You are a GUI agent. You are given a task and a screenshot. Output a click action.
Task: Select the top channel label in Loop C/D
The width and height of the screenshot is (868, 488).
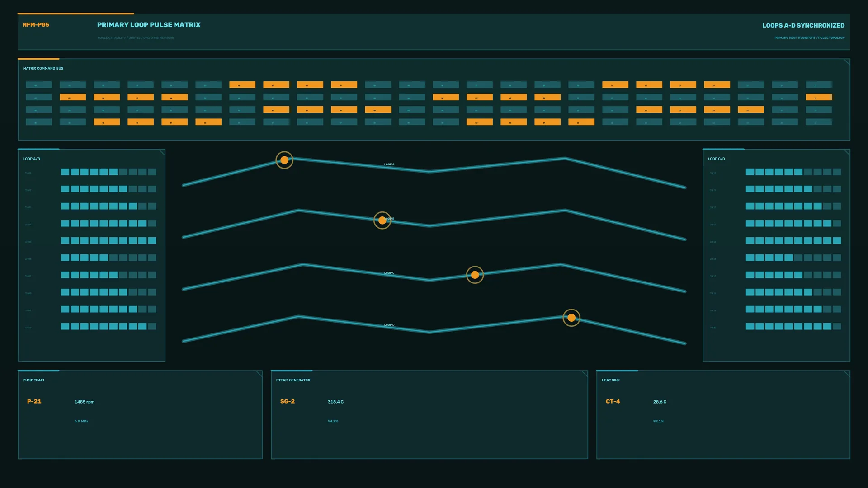click(713, 173)
